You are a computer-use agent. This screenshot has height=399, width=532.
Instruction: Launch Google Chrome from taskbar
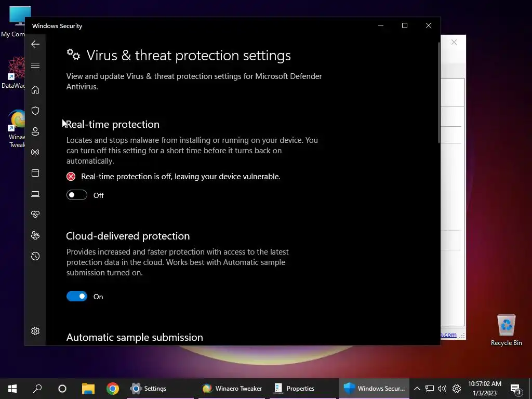point(113,389)
